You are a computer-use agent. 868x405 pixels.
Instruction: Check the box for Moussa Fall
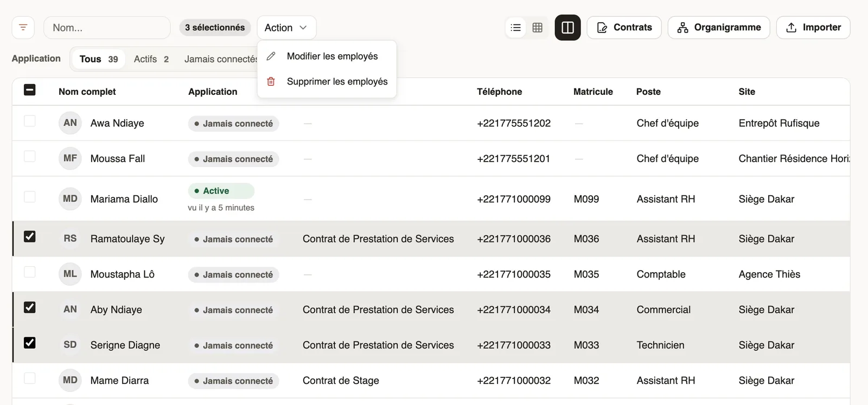[x=30, y=156]
